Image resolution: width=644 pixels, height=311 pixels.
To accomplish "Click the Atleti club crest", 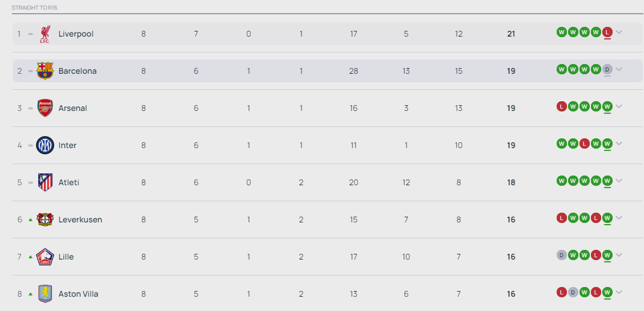I will 45,182.
